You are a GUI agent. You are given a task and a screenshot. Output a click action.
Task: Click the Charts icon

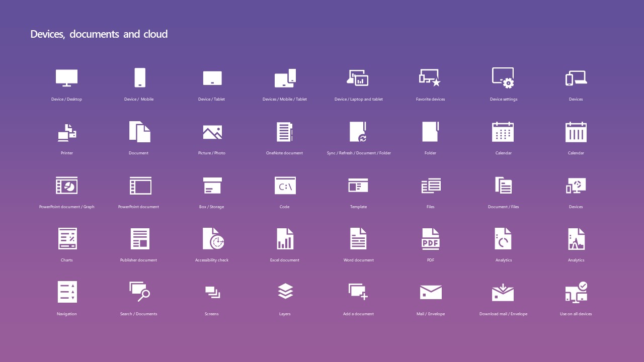(x=67, y=239)
